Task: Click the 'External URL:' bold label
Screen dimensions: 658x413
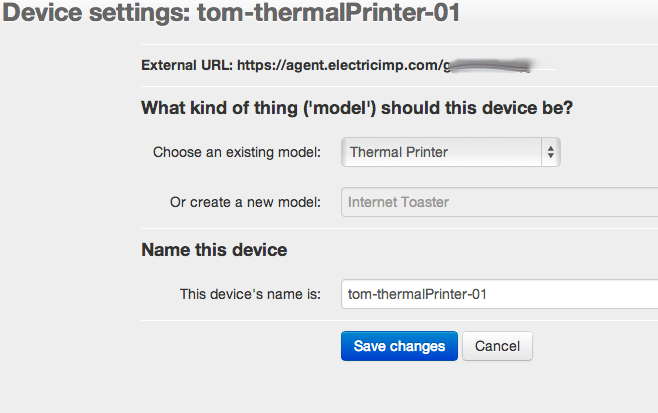Action: pos(187,66)
